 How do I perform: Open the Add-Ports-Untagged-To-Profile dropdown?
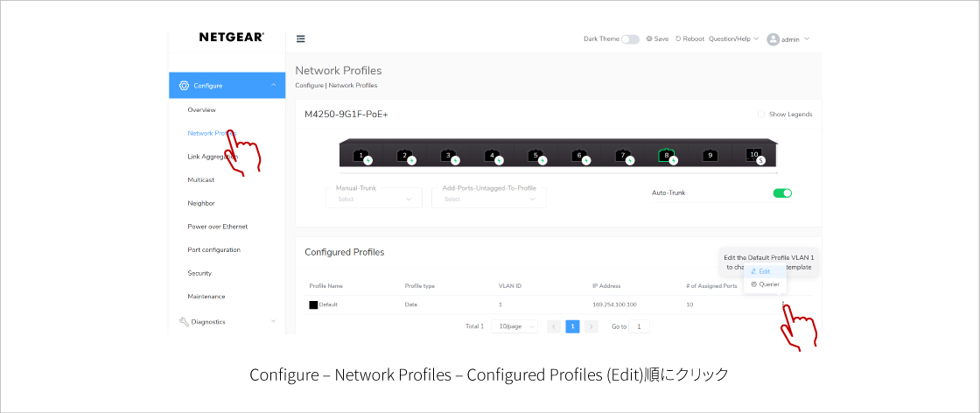click(488, 199)
